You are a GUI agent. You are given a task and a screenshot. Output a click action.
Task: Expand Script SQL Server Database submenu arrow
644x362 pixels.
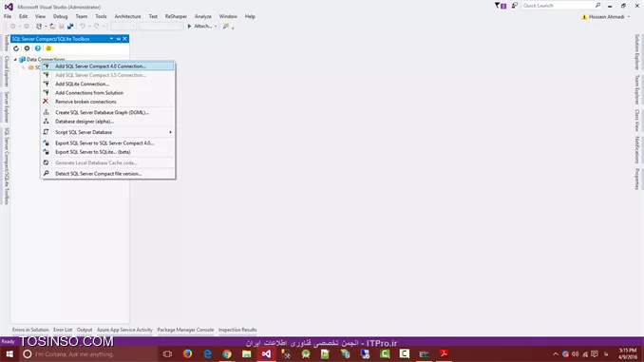tap(170, 132)
